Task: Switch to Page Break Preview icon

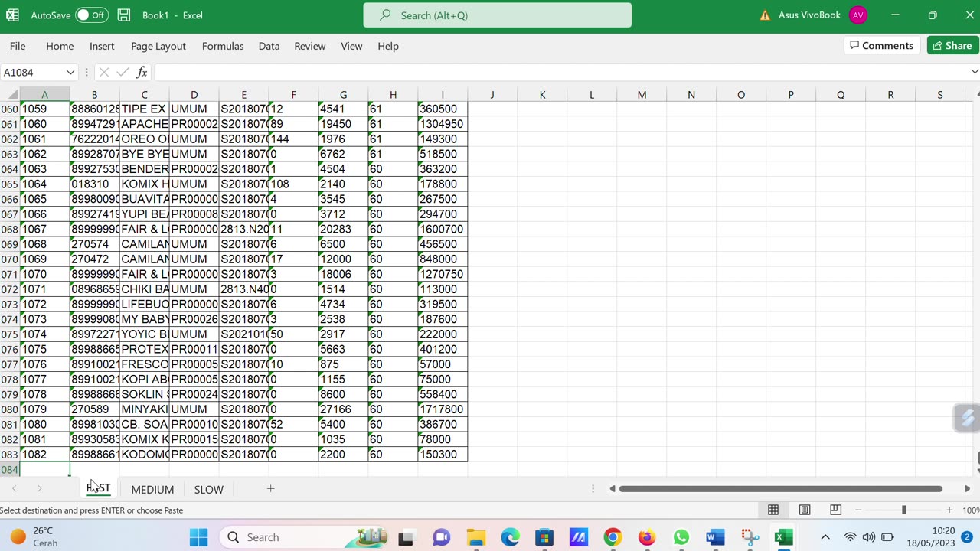Action: pos(835,510)
